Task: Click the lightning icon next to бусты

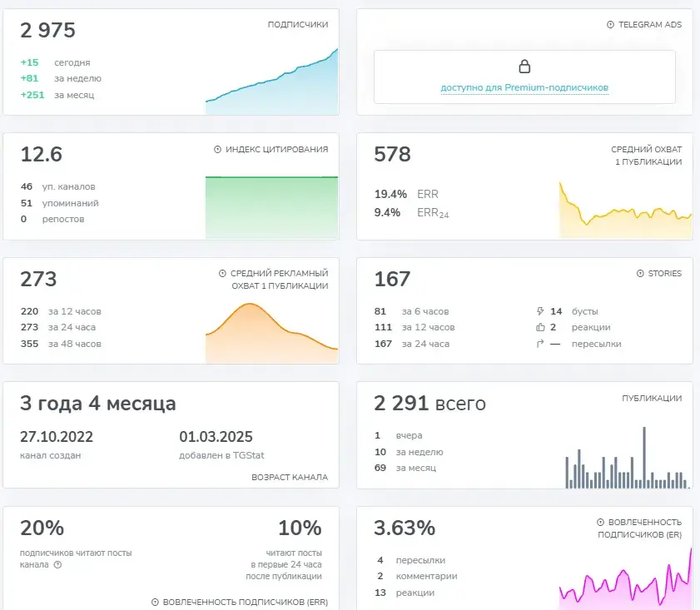Action: 540,311
